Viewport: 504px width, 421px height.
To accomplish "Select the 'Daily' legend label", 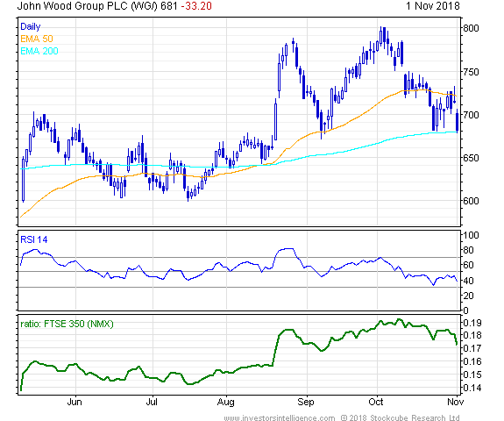I will [30, 26].
